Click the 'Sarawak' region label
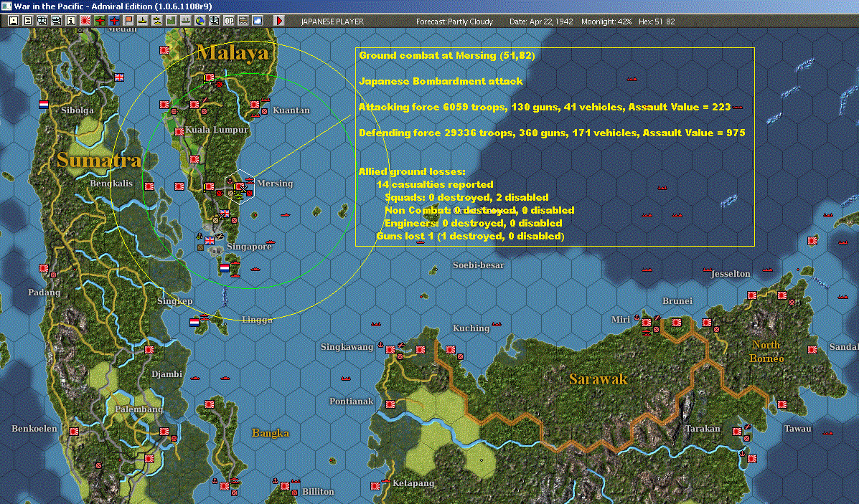859x504 pixels. 599,379
